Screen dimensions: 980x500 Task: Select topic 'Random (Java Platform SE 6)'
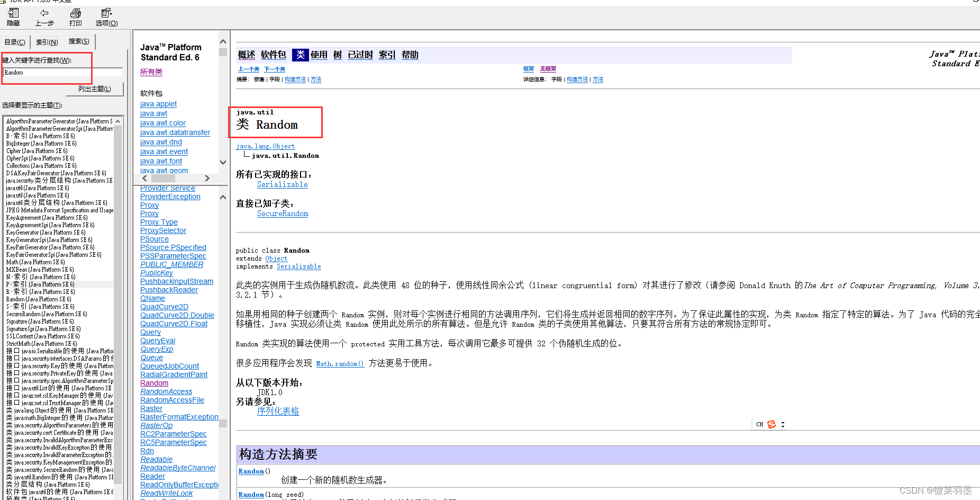coord(39,299)
